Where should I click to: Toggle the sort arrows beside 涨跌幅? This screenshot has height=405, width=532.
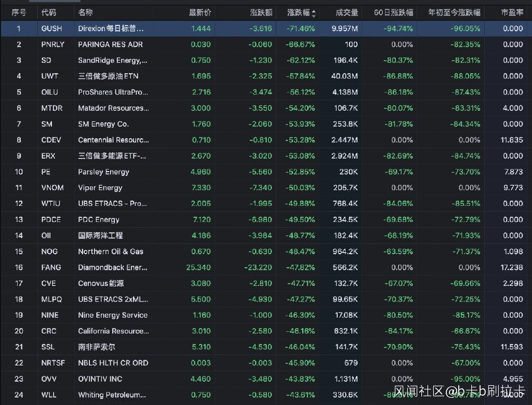click(314, 13)
